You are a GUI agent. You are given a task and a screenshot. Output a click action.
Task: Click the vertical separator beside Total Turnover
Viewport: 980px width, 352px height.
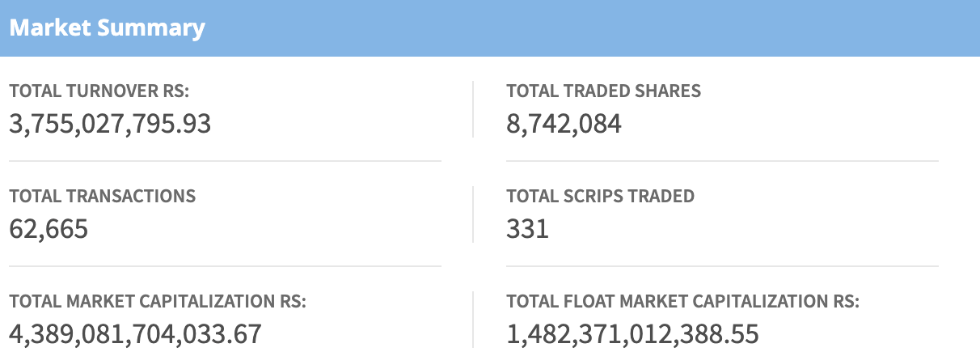(473, 109)
